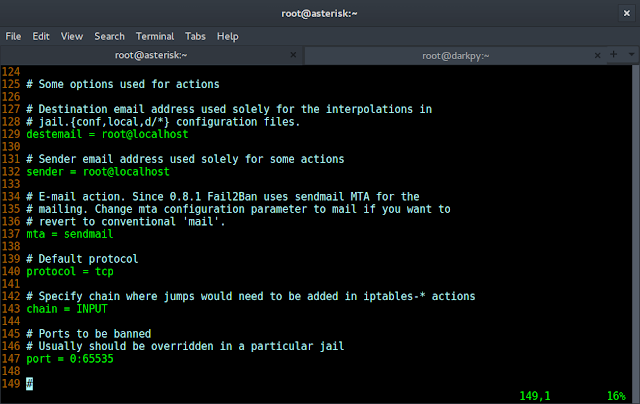This screenshot has width=640, height=404.
Task: Switch to the root@darkpy:~ tab
Action: (455, 56)
